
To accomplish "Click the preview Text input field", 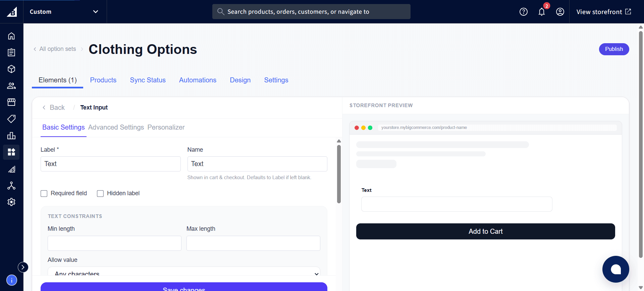I will coord(457,204).
